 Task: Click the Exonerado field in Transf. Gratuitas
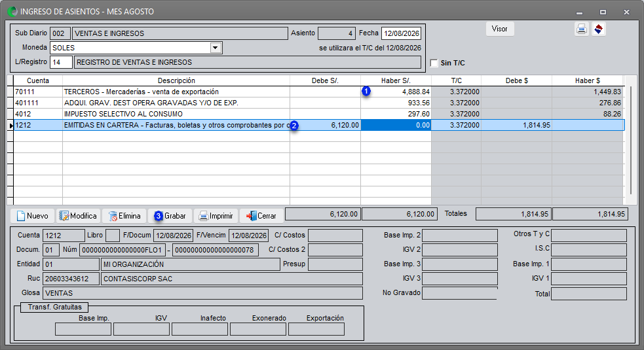[258, 329]
